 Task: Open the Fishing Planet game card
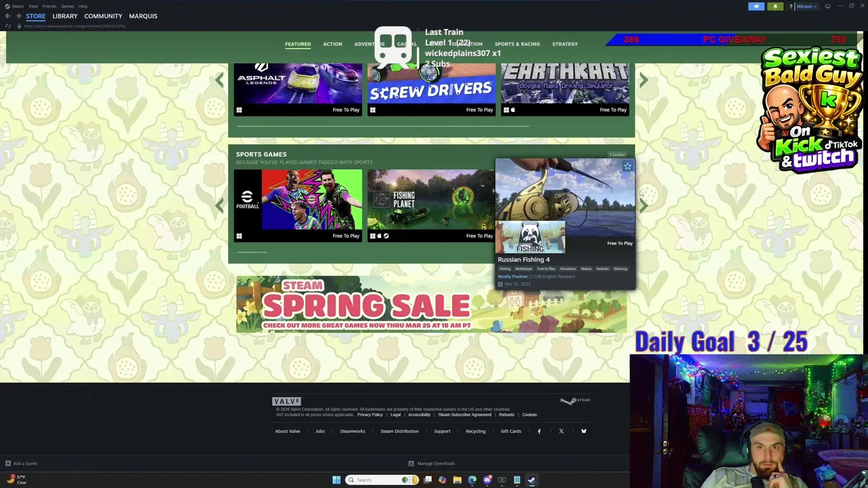point(431,205)
